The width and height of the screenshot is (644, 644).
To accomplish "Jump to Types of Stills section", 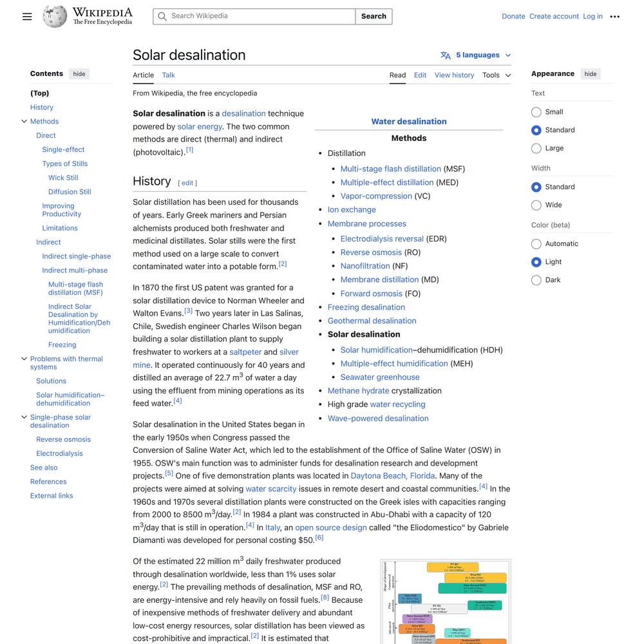I will tap(65, 164).
